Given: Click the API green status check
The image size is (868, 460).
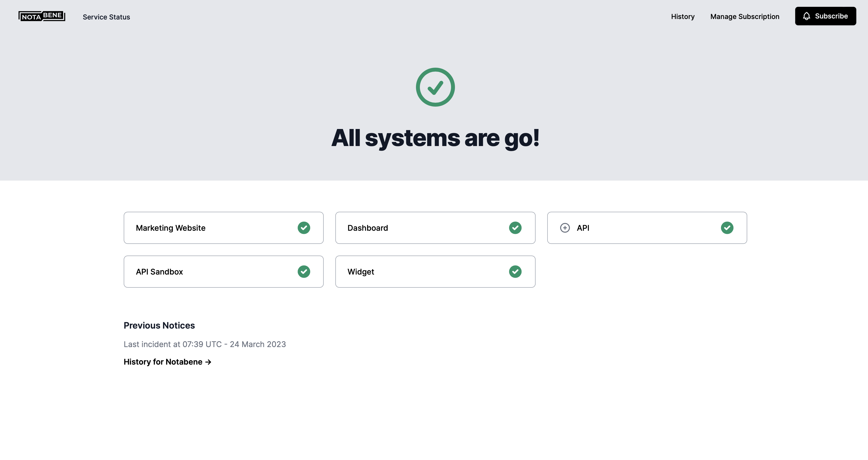Looking at the screenshot, I should 727,228.
